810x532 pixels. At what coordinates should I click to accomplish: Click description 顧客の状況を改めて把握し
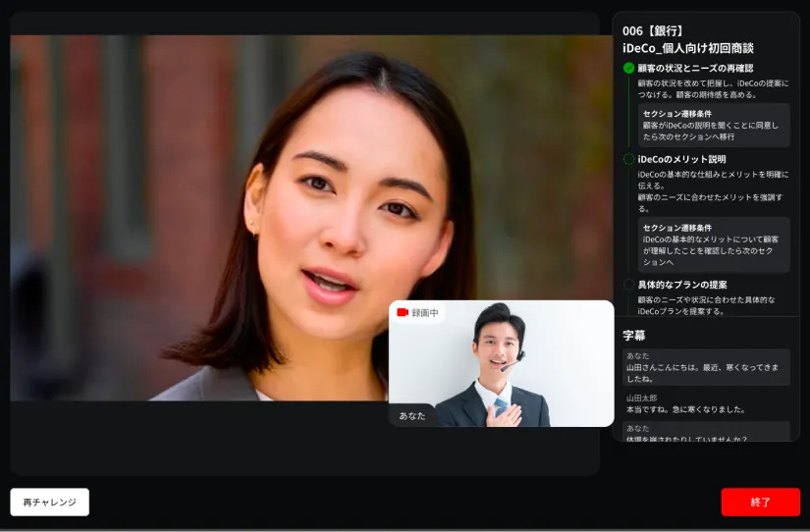tap(713, 89)
